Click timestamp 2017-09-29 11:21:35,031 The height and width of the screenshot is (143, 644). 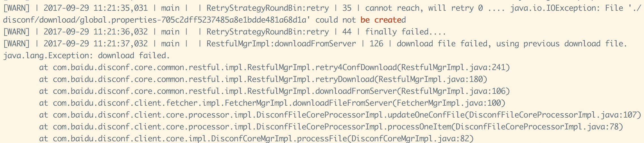[96, 8]
